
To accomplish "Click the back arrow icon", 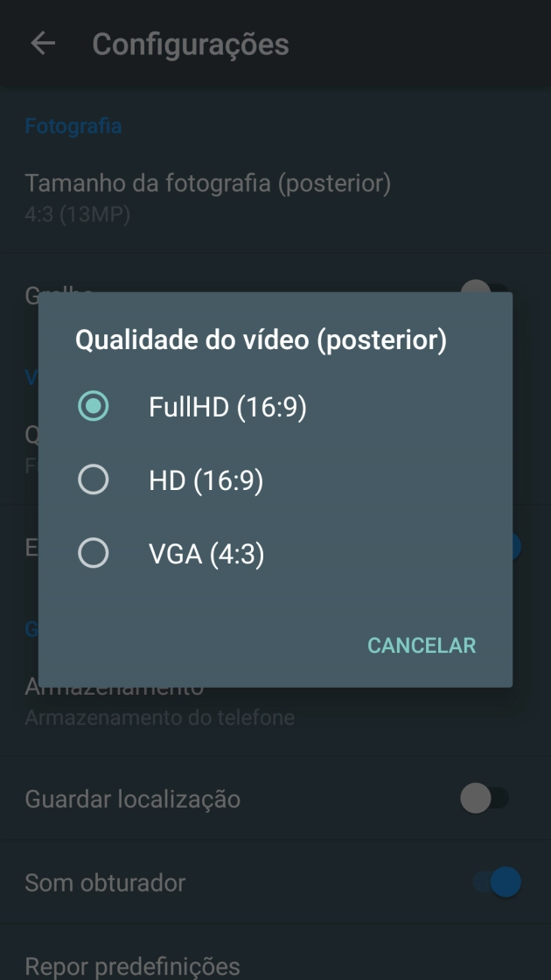I will [x=41, y=45].
